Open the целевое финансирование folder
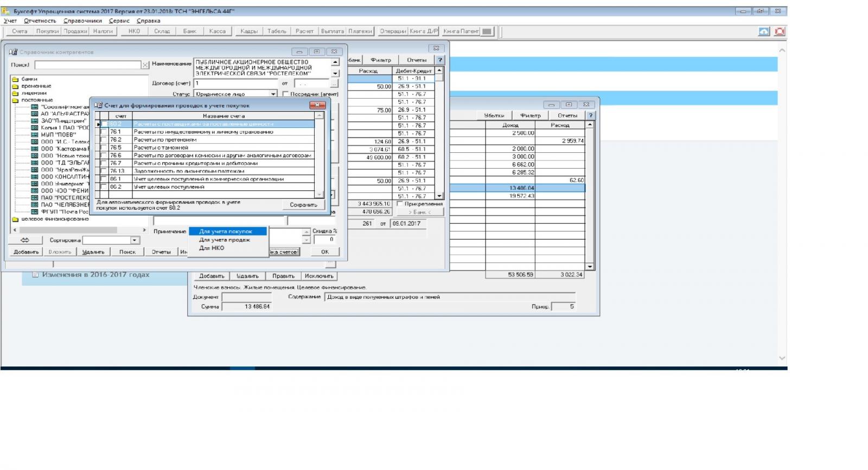The width and height of the screenshot is (868, 470). 15,220
